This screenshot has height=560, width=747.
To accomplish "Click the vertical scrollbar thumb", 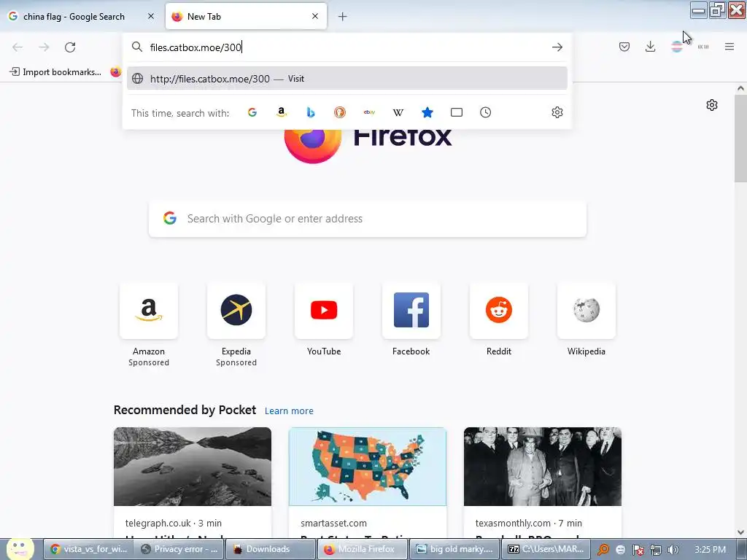I will point(740,138).
